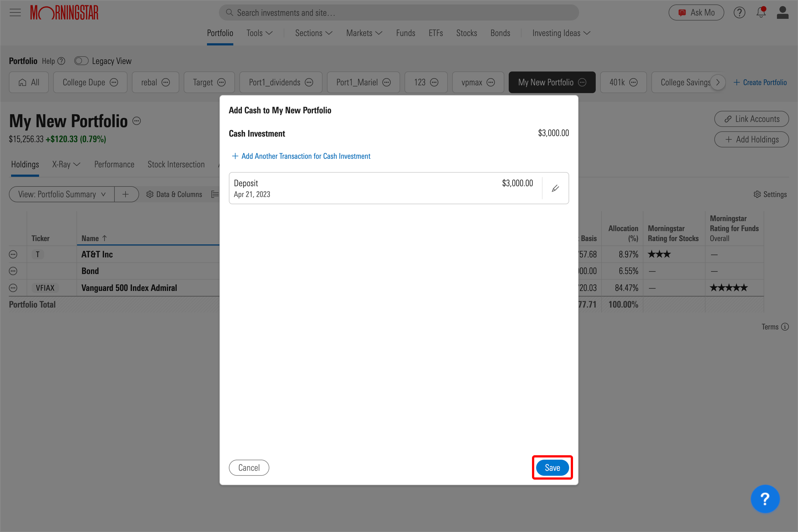Click the help question mark icon
This screenshot has width=798, height=532.
click(x=739, y=12)
